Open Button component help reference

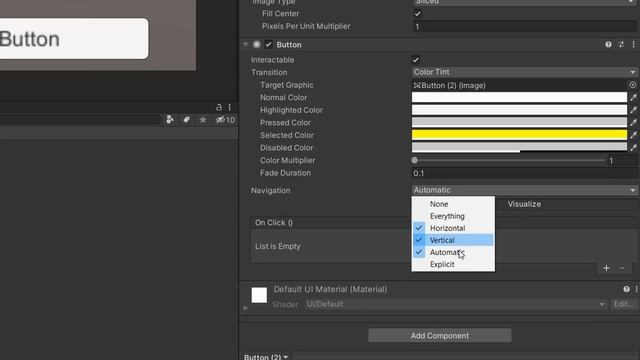pyautogui.click(x=608, y=44)
